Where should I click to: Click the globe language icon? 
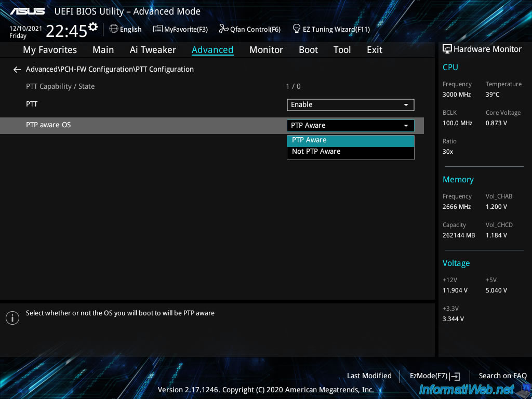(x=114, y=29)
